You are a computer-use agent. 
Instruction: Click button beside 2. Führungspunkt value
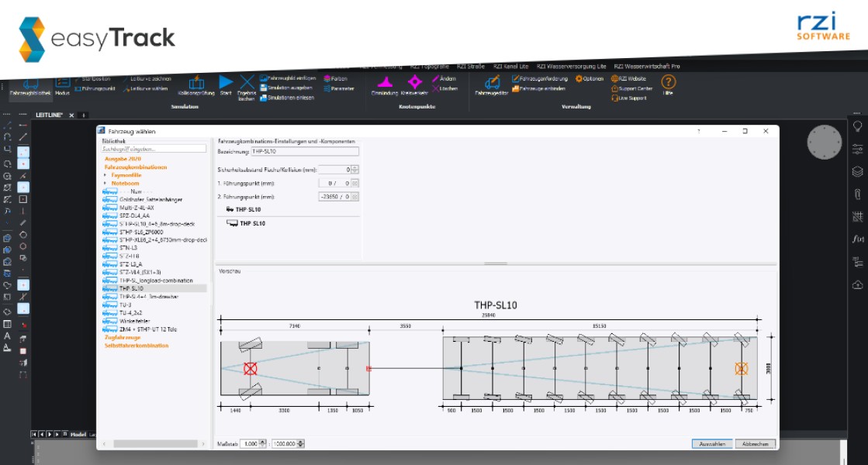pyautogui.click(x=354, y=197)
